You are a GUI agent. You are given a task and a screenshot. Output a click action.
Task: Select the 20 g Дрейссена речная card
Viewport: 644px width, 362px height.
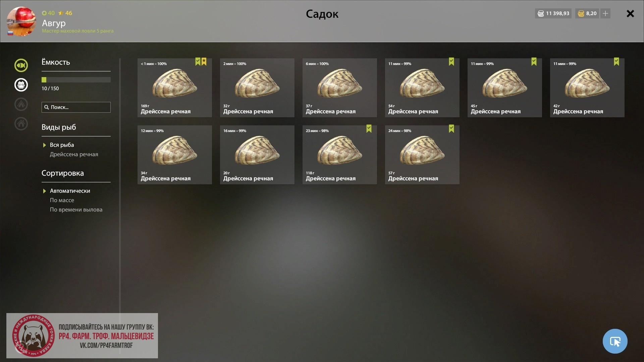coord(257,155)
